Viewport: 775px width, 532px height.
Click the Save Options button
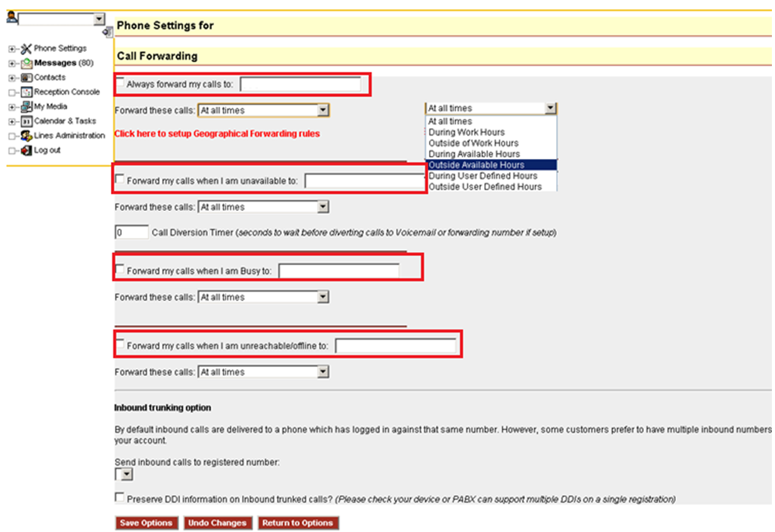(146, 523)
